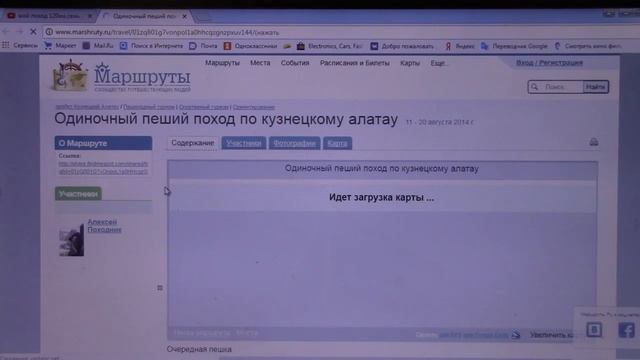
Task: Open the Места menu item
Action: 260,63
